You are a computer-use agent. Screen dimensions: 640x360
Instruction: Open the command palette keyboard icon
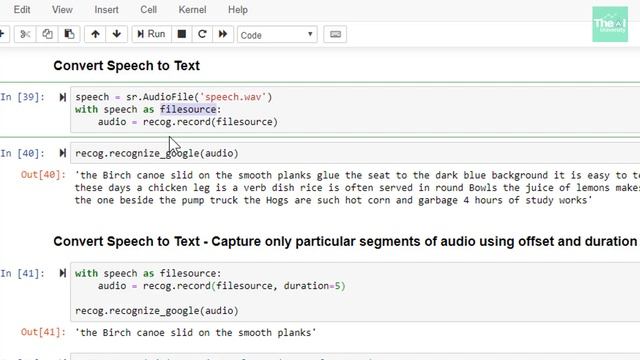335,34
